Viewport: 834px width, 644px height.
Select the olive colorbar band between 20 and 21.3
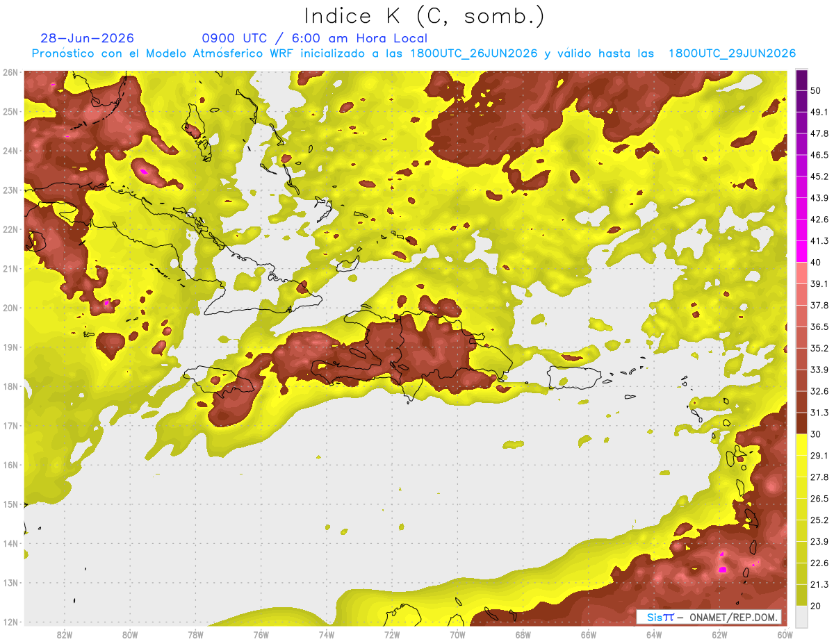[x=801, y=595]
